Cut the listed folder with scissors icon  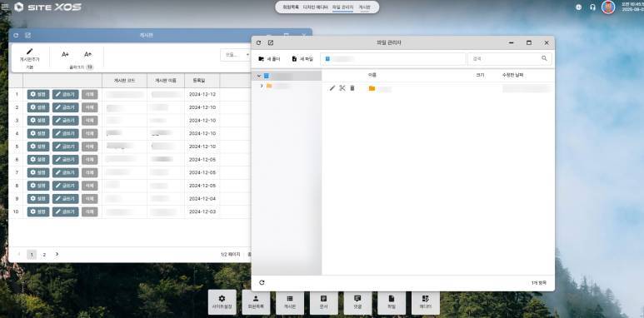click(342, 88)
